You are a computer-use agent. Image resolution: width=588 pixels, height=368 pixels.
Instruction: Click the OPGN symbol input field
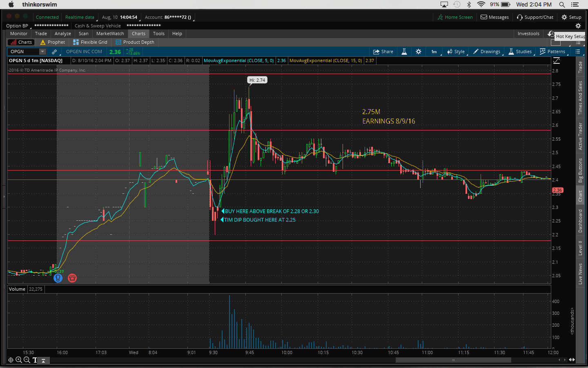[x=24, y=52]
